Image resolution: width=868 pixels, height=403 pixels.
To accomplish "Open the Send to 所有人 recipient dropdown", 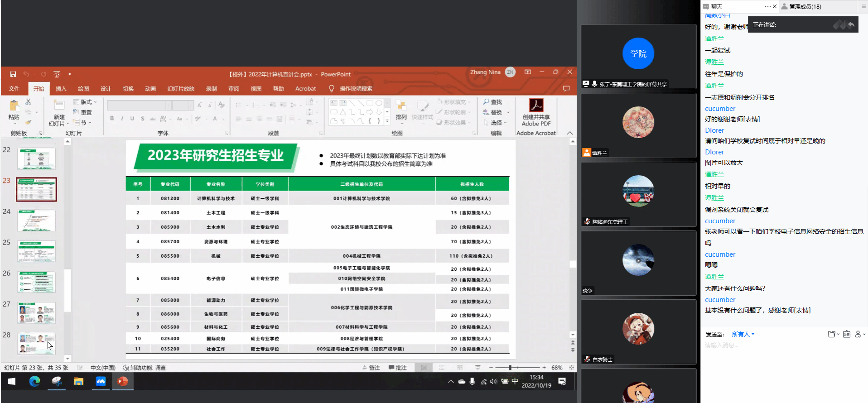I will click(x=743, y=334).
